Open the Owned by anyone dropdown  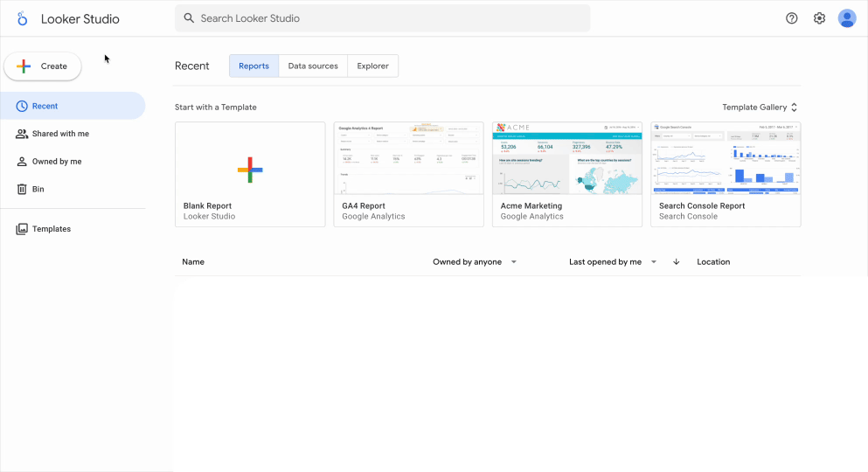475,261
